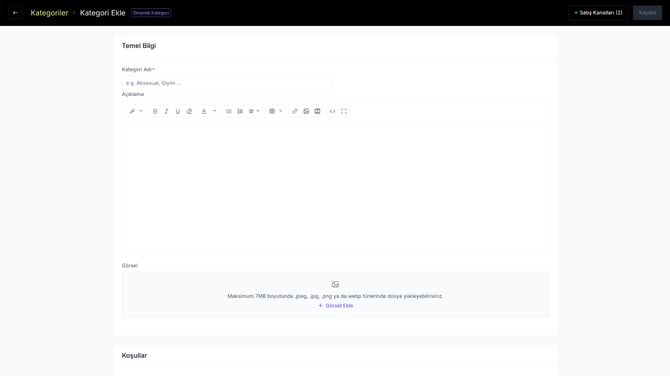
Task: Insert an ordered numbered list
Action: click(x=240, y=111)
